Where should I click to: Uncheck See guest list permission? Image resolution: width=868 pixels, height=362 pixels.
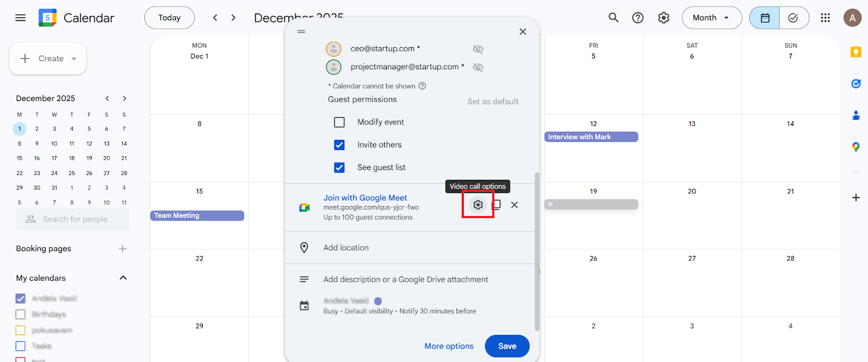pos(340,168)
